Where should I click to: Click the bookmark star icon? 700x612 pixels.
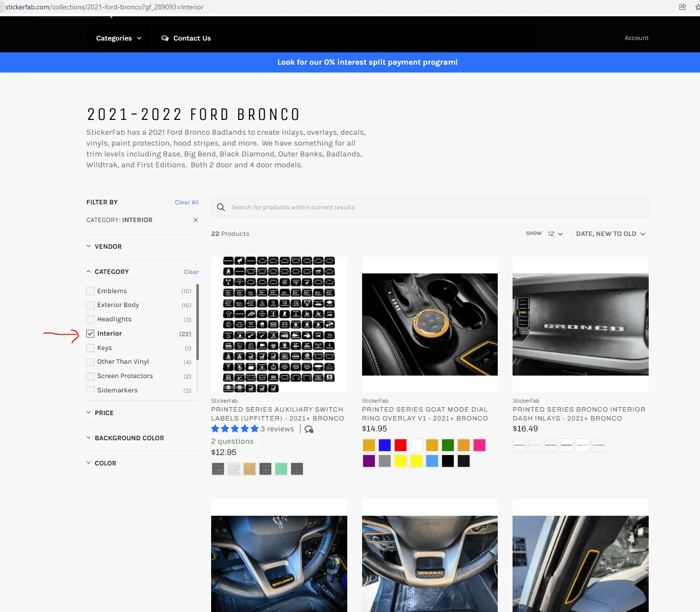[x=697, y=7]
